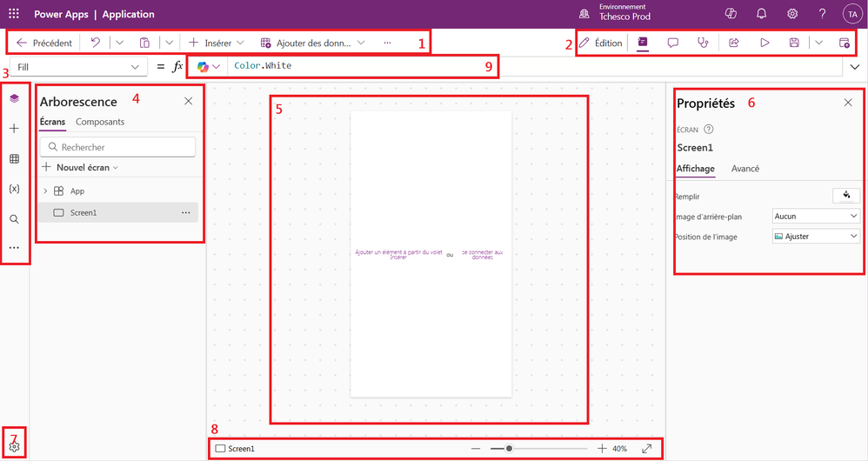Switch to the Affichage tab
Screen dimensions: 868x461
point(696,168)
